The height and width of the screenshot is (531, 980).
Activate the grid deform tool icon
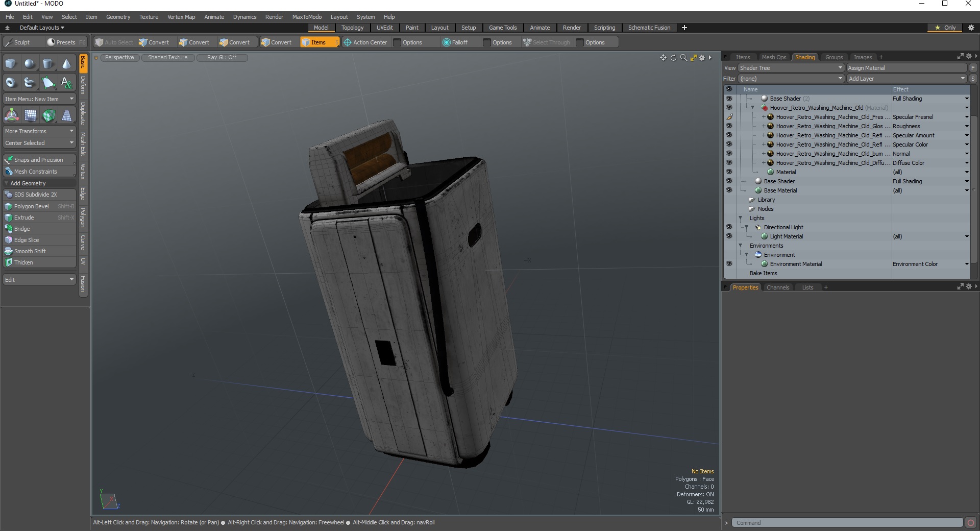30,115
